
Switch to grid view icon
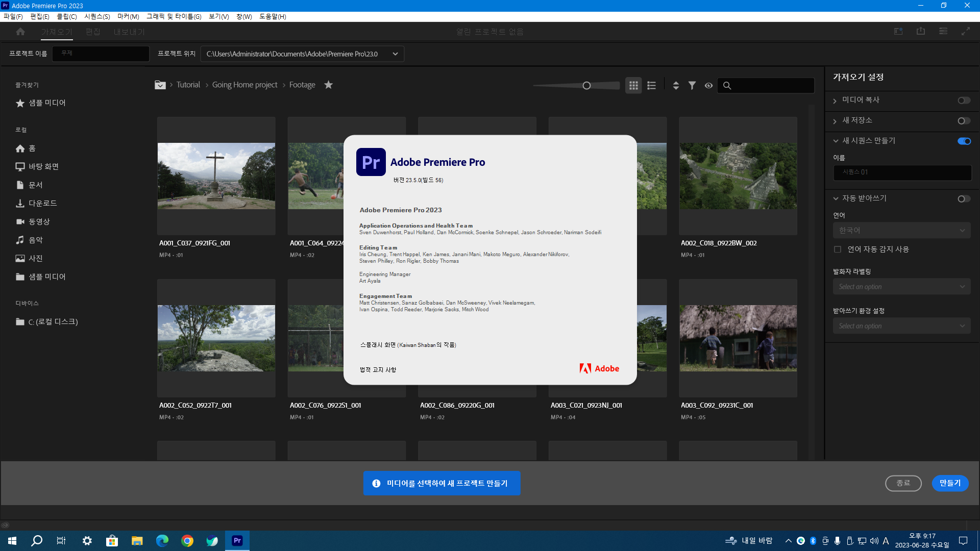pos(633,86)
